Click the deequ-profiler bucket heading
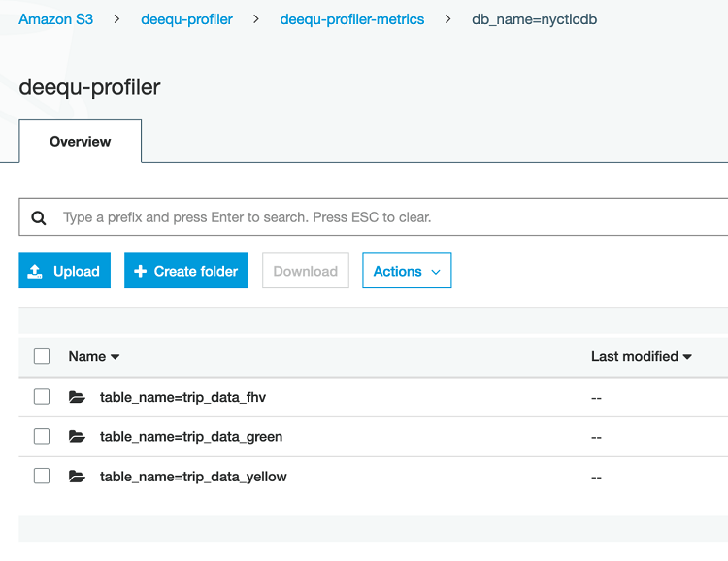The image size is (728, 561). (89, 87)
